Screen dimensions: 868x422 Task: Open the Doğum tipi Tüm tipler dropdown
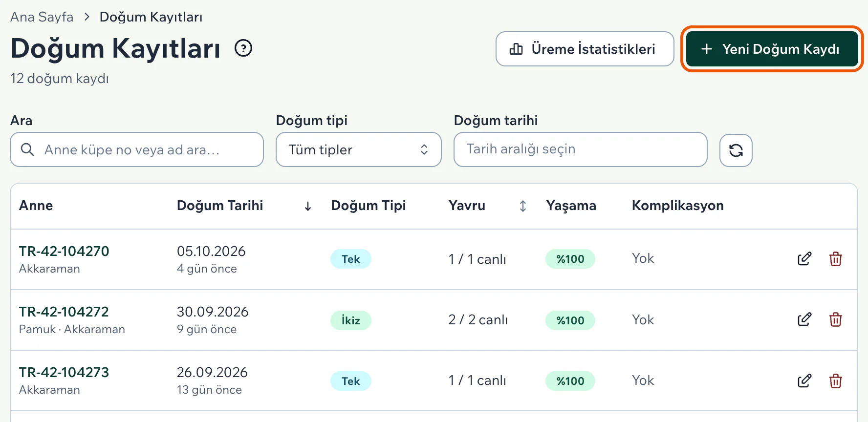[x=359, y=149]
